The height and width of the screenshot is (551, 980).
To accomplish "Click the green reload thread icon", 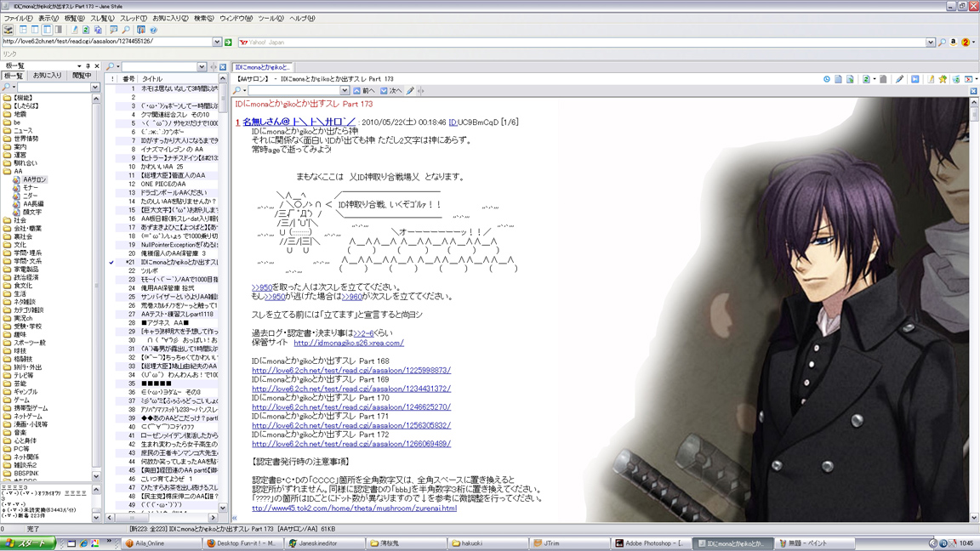I will [866, 79].
